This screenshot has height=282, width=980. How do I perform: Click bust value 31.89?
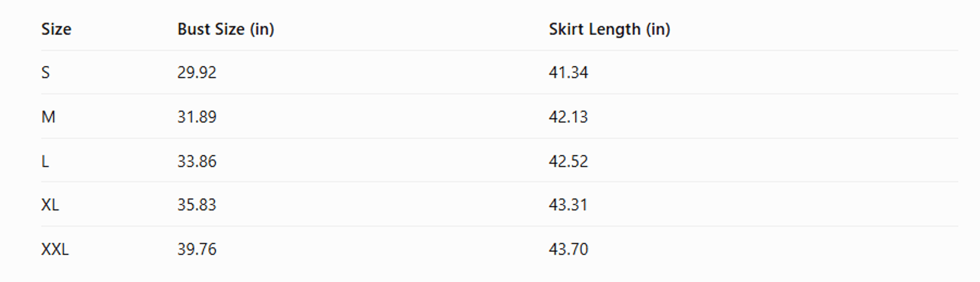pos(197,117)
